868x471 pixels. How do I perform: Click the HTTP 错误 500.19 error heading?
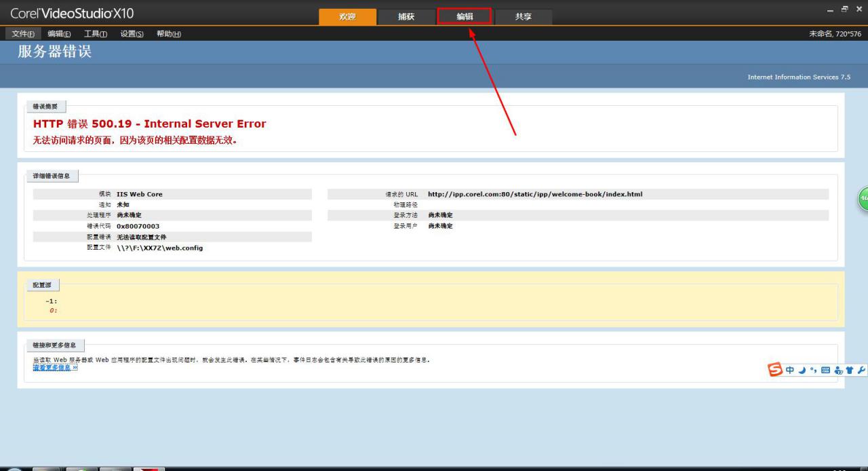[x=149, y=124]
